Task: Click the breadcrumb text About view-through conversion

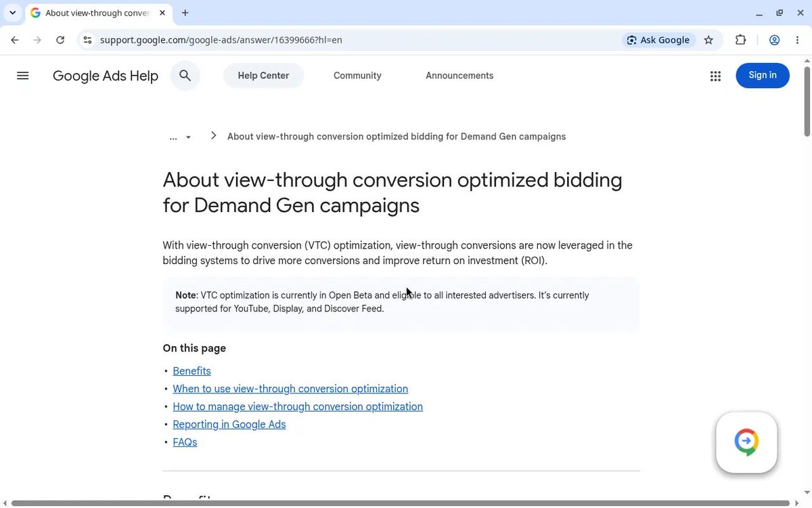Action: (x=397, y=136)
